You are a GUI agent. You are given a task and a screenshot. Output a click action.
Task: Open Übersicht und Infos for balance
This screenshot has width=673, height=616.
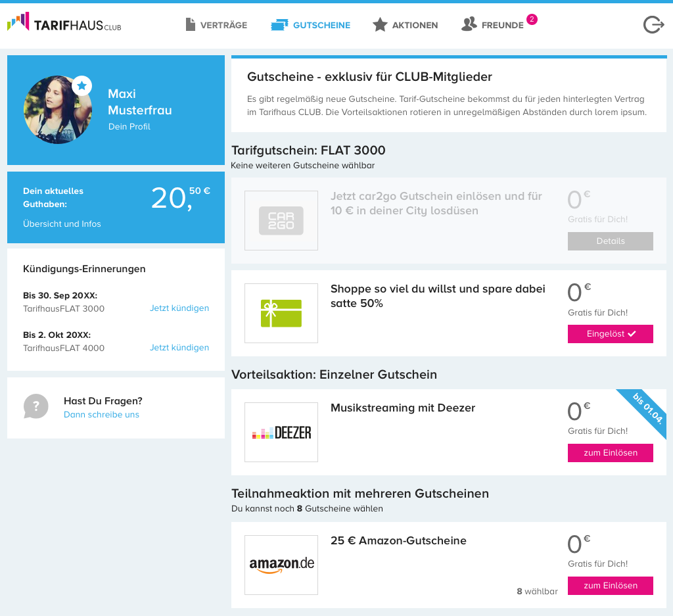coord(62,224)
